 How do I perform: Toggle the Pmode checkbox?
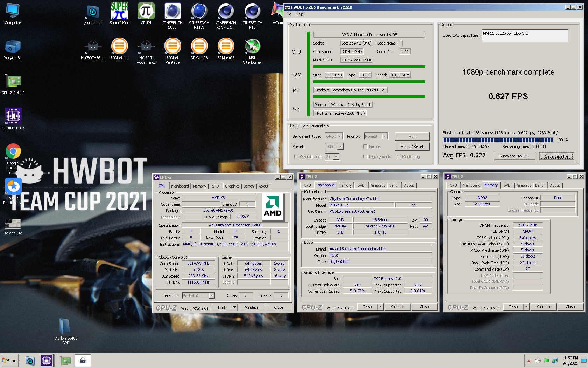(365, 146)
